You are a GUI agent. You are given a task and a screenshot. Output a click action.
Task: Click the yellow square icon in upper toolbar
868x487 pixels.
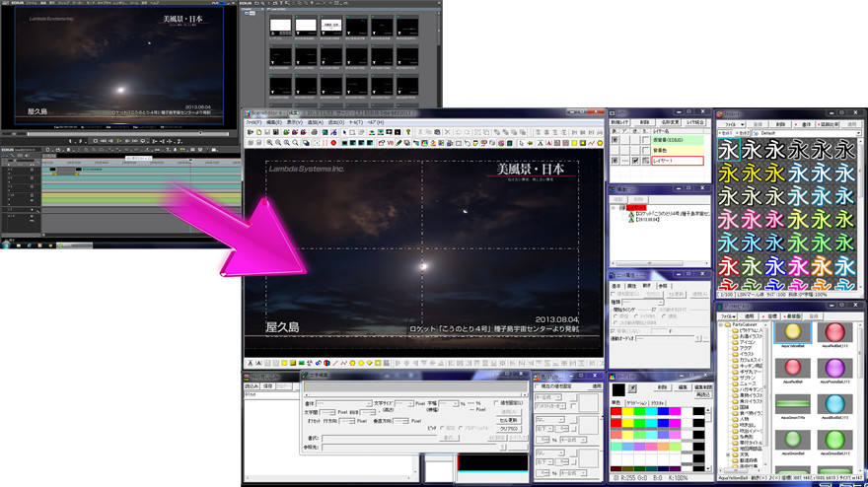click(x=574, y=142)
